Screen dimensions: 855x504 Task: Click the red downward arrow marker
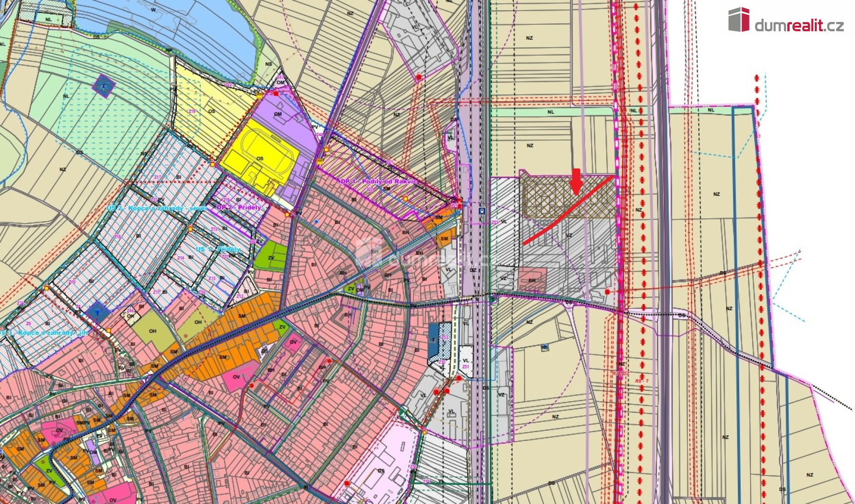[576, 182]
